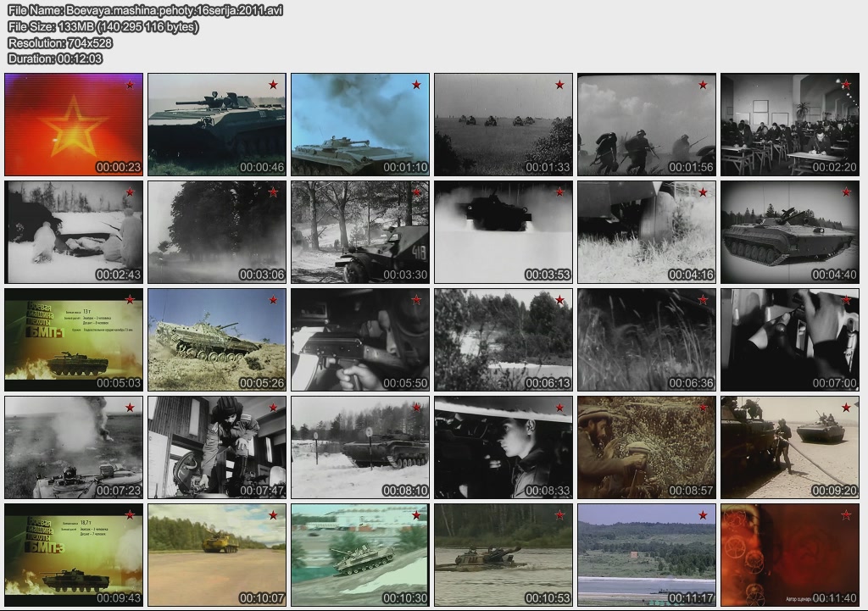The image size is (868, 611).
Task: Click the red star on the 00:01:33 thumbnail
Action: click(x=559, y=85)
